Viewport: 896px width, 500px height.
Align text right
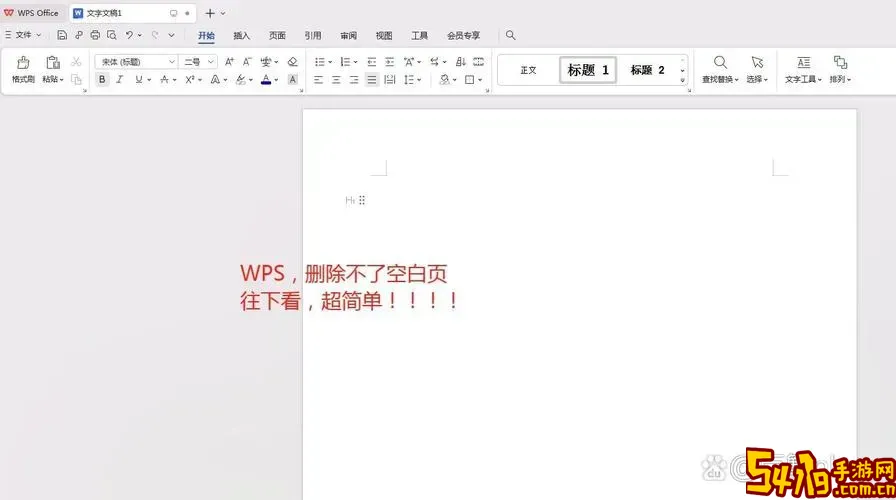(x=354, y=80)
